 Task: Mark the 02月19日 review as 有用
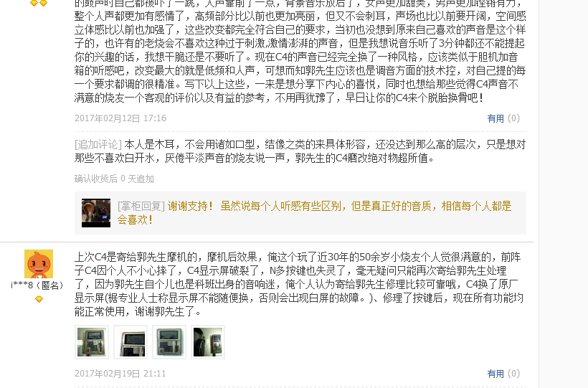495,374
